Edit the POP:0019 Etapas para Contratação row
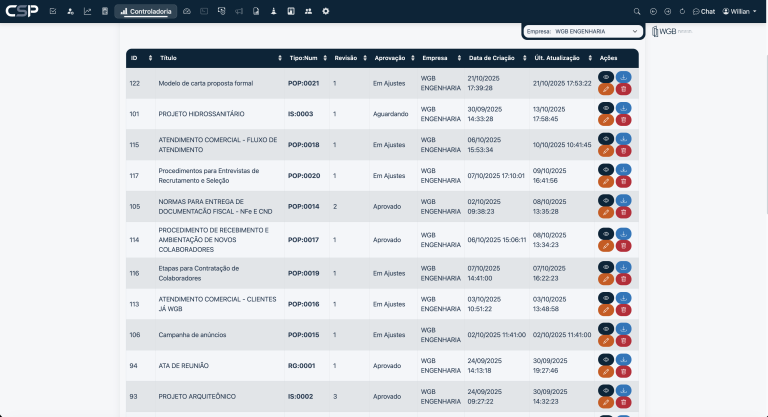Image resolution: width=768 pixels, height=417 pixels. [606, 279]
